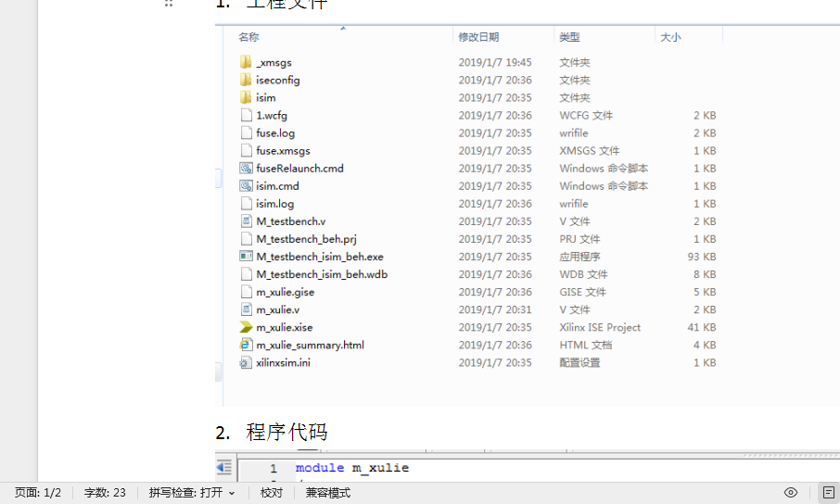Select the M_testbench_beh.prj file name
840x504 pixels.
click(307, 239)
